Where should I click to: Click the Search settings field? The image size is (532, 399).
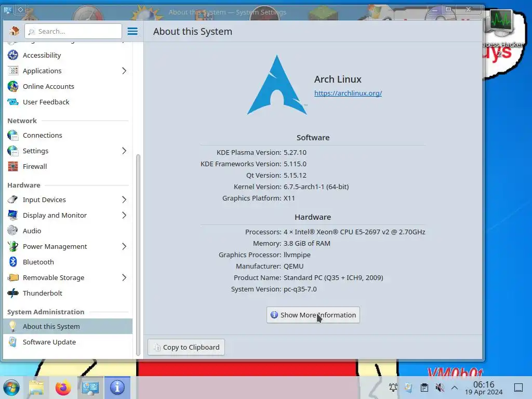coord(73,31)
